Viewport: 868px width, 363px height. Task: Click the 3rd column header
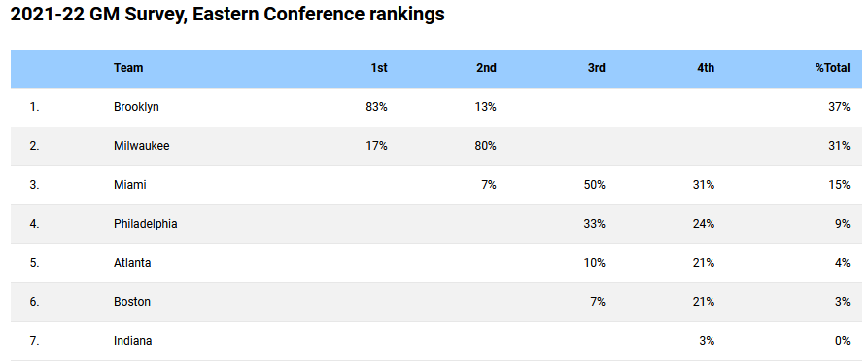click(x=597, y=68)
